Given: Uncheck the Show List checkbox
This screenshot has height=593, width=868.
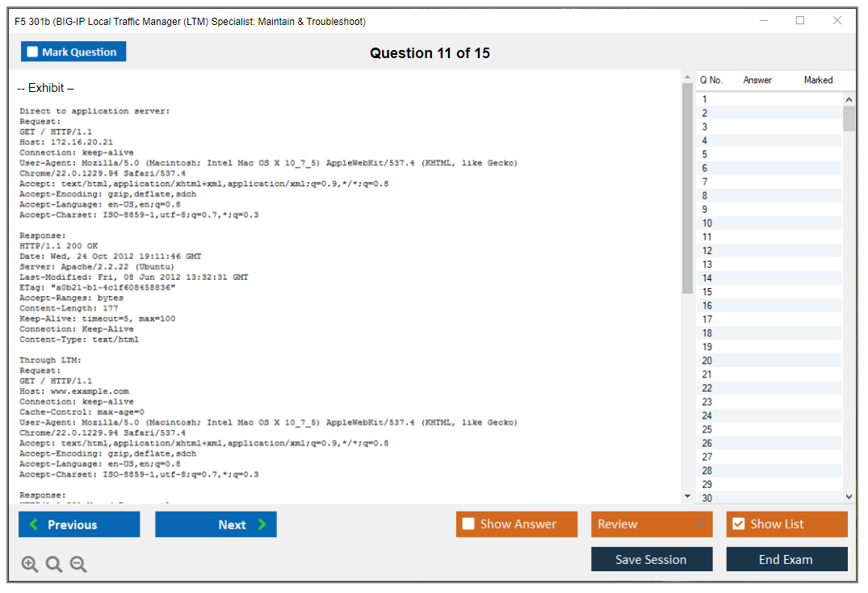Looking at the screenshot, I should 738,524.
